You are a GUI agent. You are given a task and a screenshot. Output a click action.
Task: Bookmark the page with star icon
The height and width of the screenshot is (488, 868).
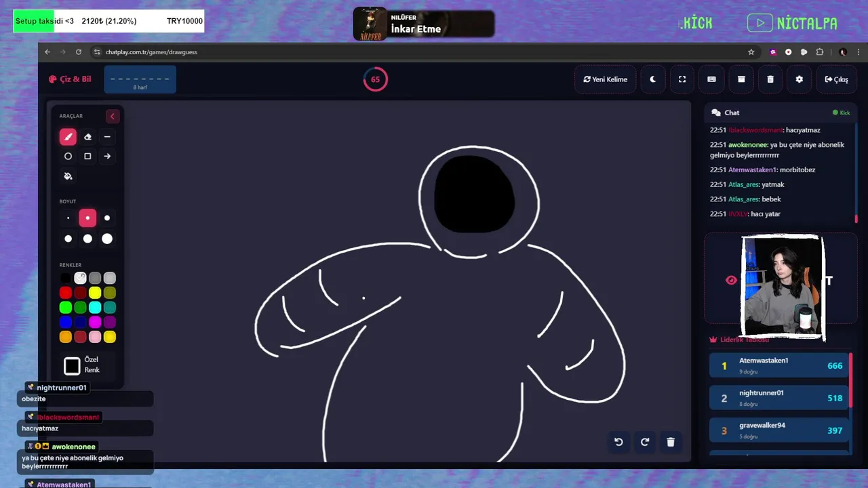(x=751, y=52)
